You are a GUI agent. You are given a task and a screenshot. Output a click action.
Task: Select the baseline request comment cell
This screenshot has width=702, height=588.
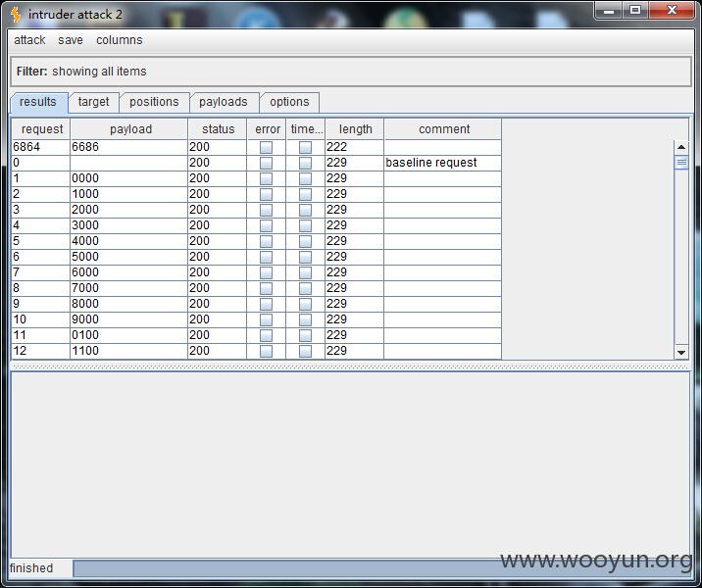coord(443,163)
